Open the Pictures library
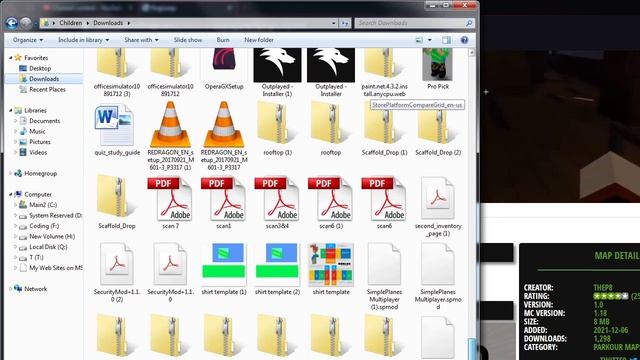This screenshot has width=640, height=360. tap(40, 142)
